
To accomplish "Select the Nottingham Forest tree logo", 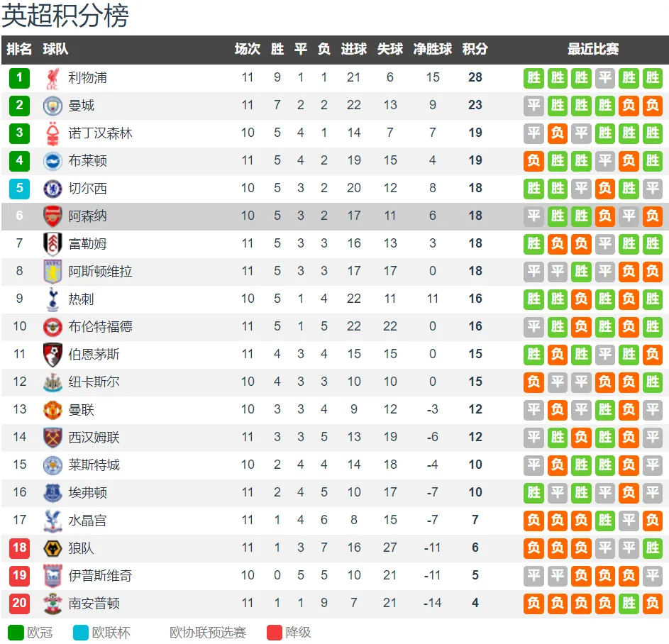I will pyautogui.click(x=52, y=133).
